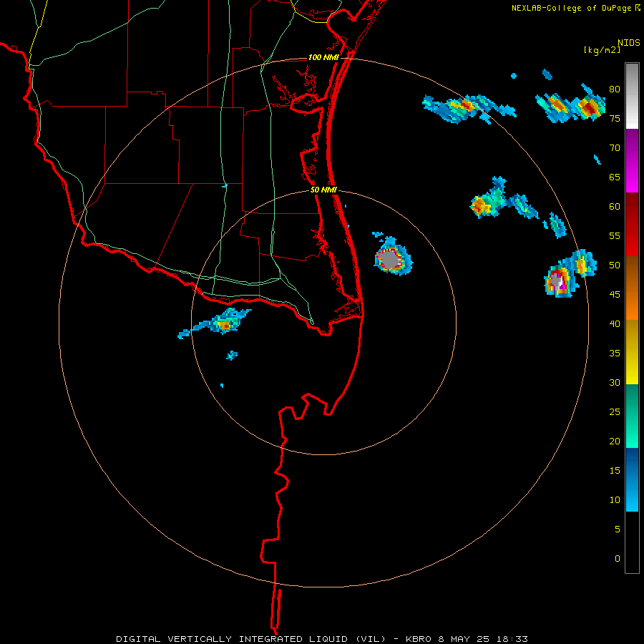Click the 60 value on the scale

point(615,207)
